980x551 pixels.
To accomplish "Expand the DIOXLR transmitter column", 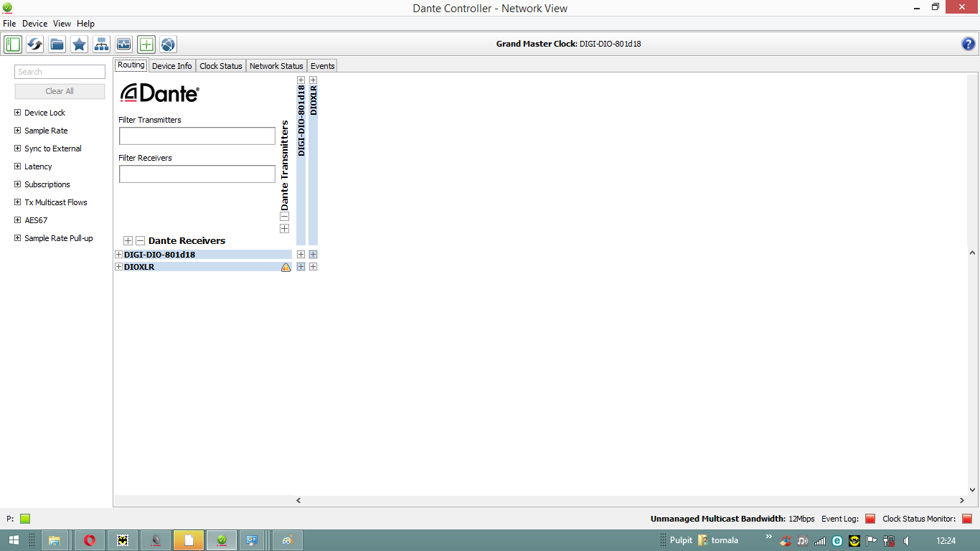I will [313, 80].
